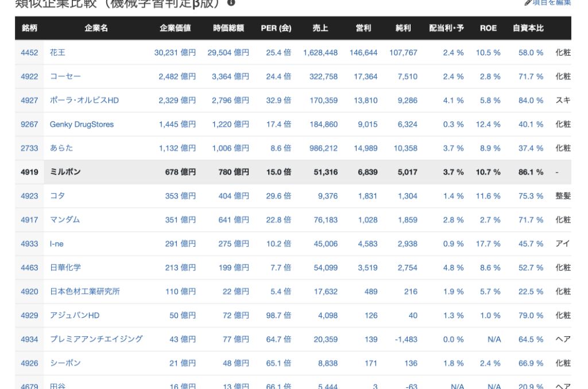Image resolution: width=588 pixels, height=389 pixels.
Task: Click シーボン equity ratio 66.9 %
Action: pyautogui.click(x=531, y=363)
